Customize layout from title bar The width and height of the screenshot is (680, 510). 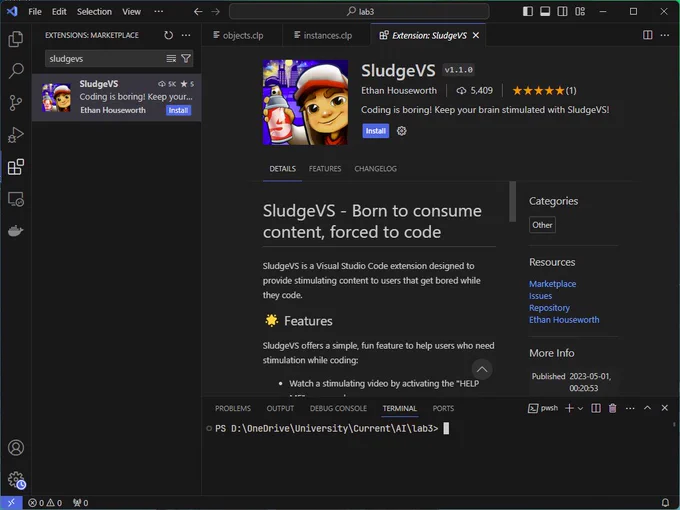pyautogui.click(x=580, y=12)
